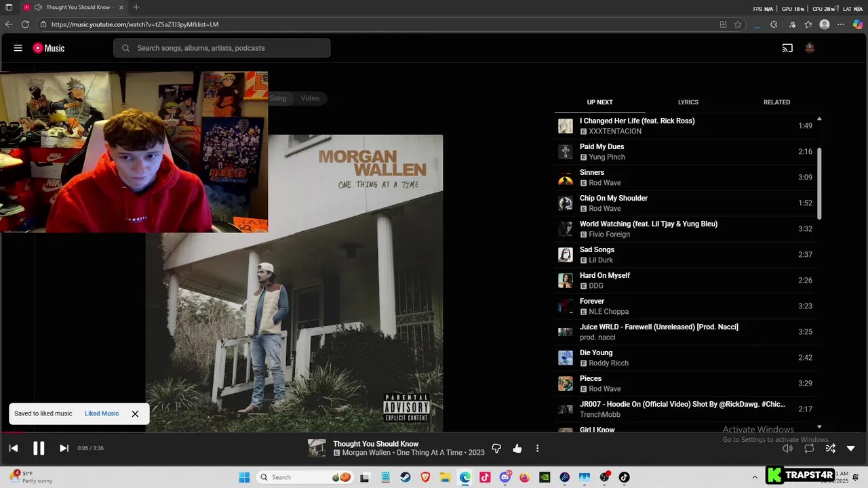The image size is (868, 488).
Task: Skip to next track
Action: (64, 448)
